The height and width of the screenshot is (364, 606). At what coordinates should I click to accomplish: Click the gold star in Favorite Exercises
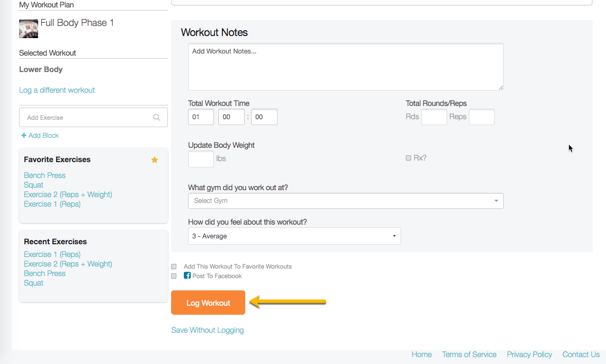pos(155,159)
